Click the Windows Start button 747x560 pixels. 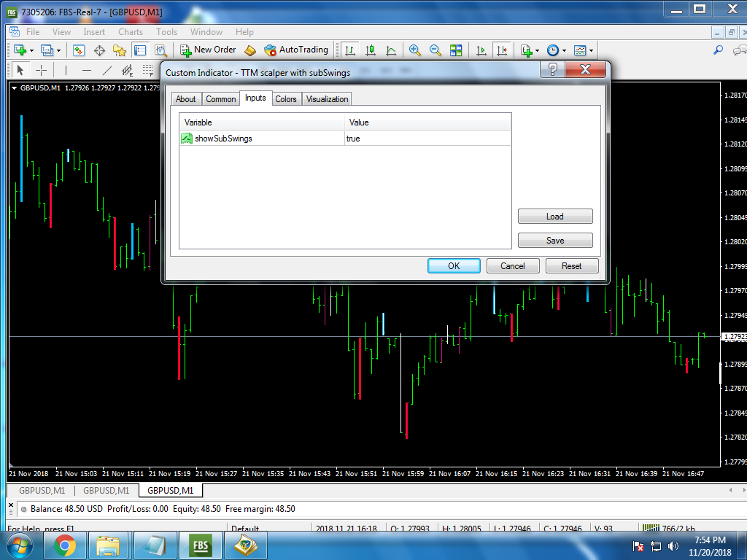(x=19, y=545)
